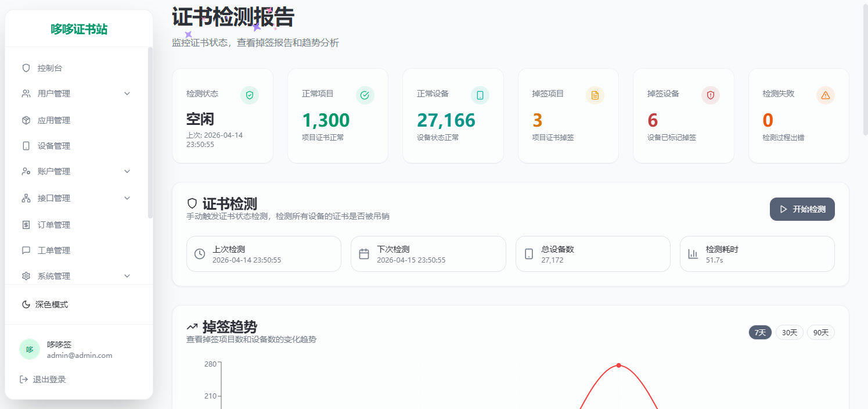Click the 证书检测报告 page heading
The image size is (868, 409).
click(x=233, y=16)
